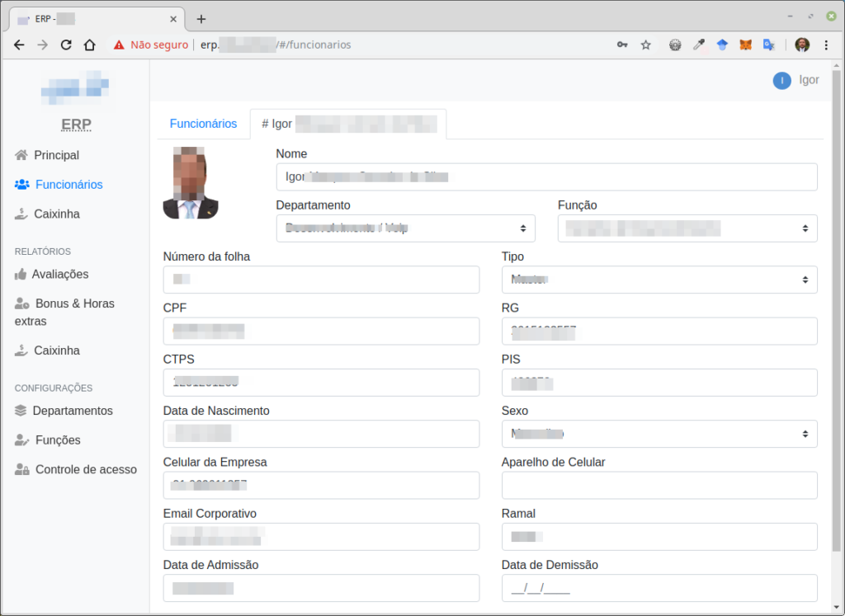Expand the Departamento dropdown
845x616 pixels.
[405, 228]
